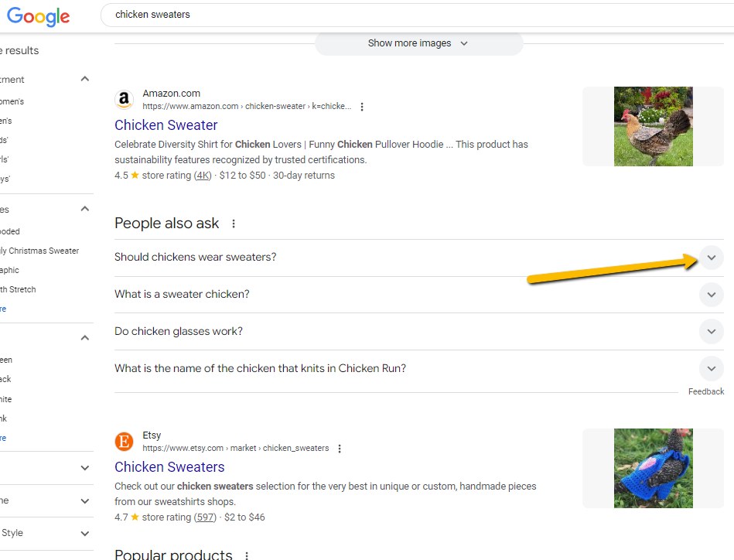The width and height of the screenshot is (734, 560).
Task: Collapse the color filter section
Action: click(85, 338)
